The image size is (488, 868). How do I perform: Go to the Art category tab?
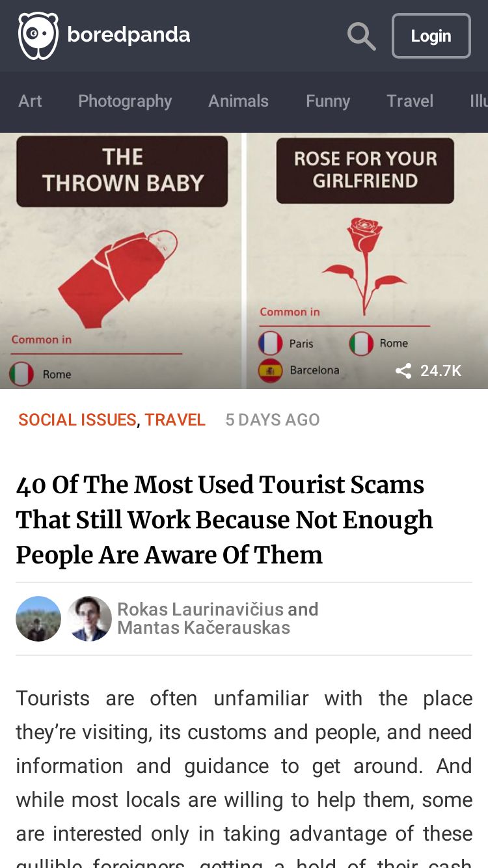click(x=30, y=101)
